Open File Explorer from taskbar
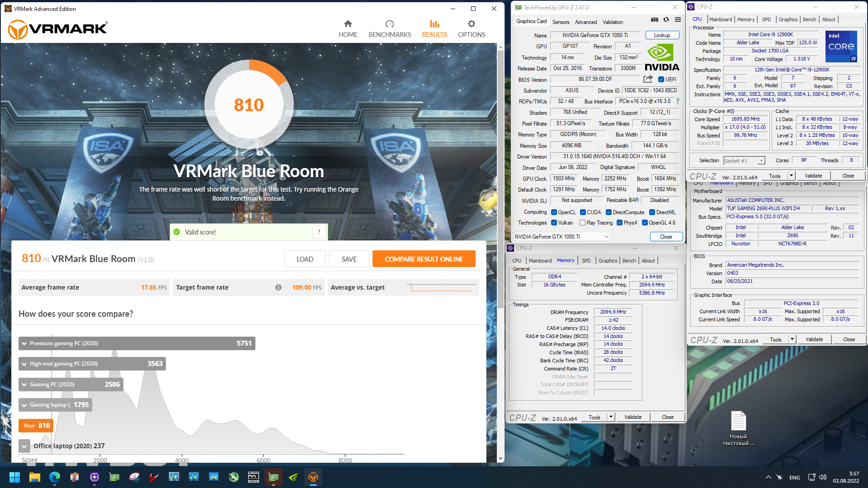The height and width of the screenshot is (488, 868). pyautogui.click(x=34, y=477)
